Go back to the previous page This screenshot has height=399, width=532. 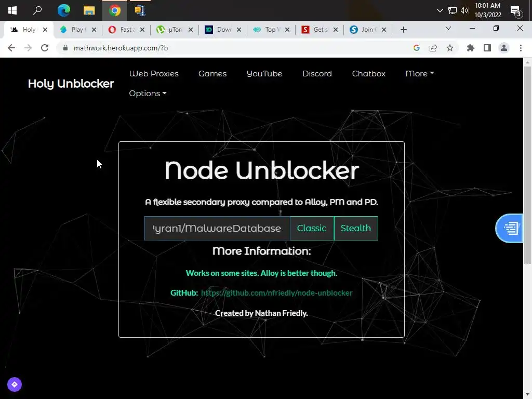click(x=11, y=48)
